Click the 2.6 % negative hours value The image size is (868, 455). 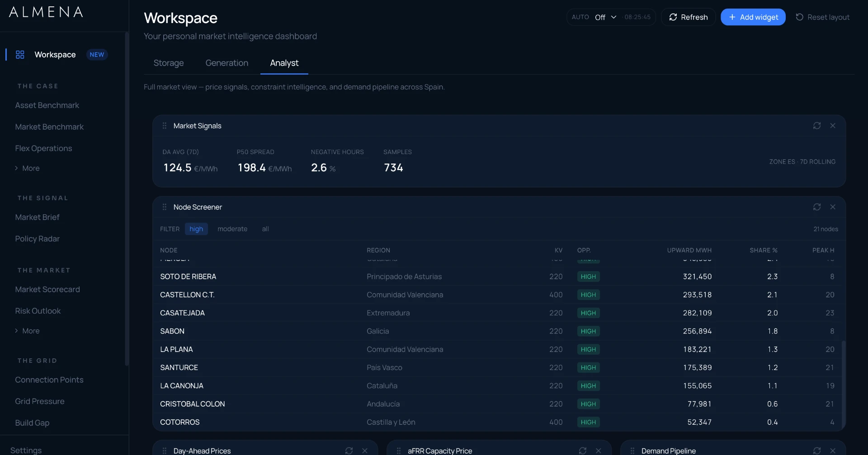pos(323,168)
